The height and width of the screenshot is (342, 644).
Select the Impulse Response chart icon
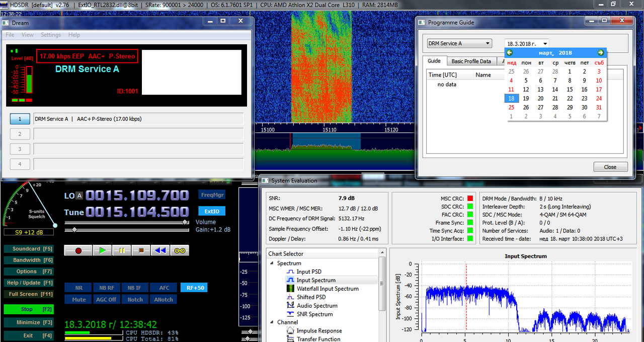click(291, 331)
